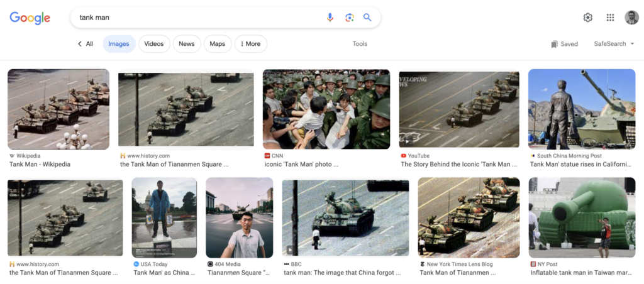Expand the More options menu

pos(250,44)
